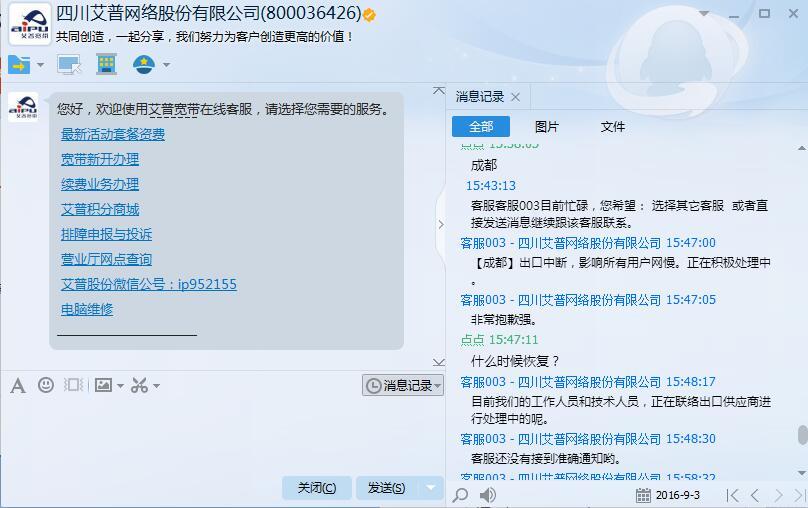Image resolution: width=808 pixels, height=508 pixels.
Task: Insert a picture with the image icon
Action: 103,385
